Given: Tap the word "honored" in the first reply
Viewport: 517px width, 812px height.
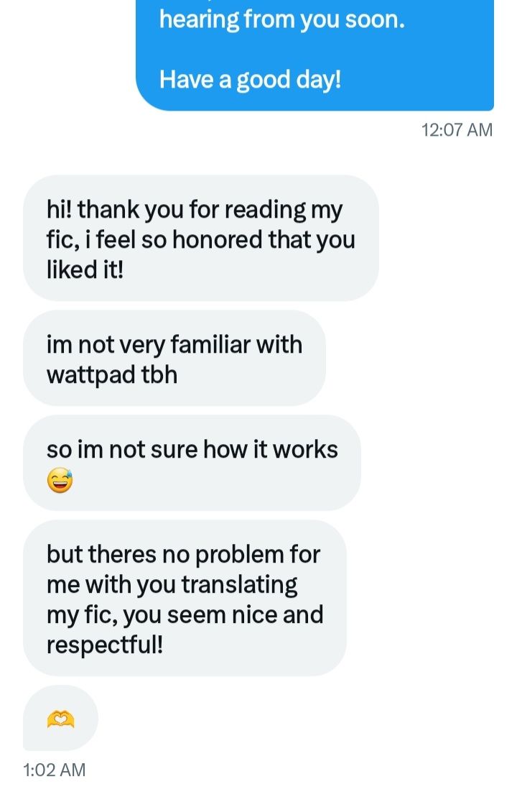Looking at the screenshot, I should click(x=218, y=240).
